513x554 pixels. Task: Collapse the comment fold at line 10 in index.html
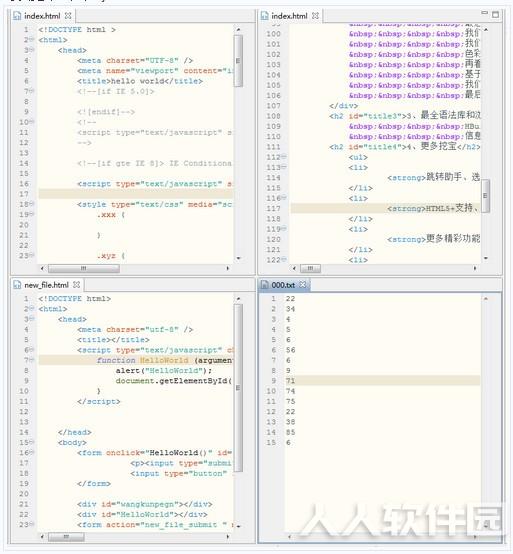[32, 122]
